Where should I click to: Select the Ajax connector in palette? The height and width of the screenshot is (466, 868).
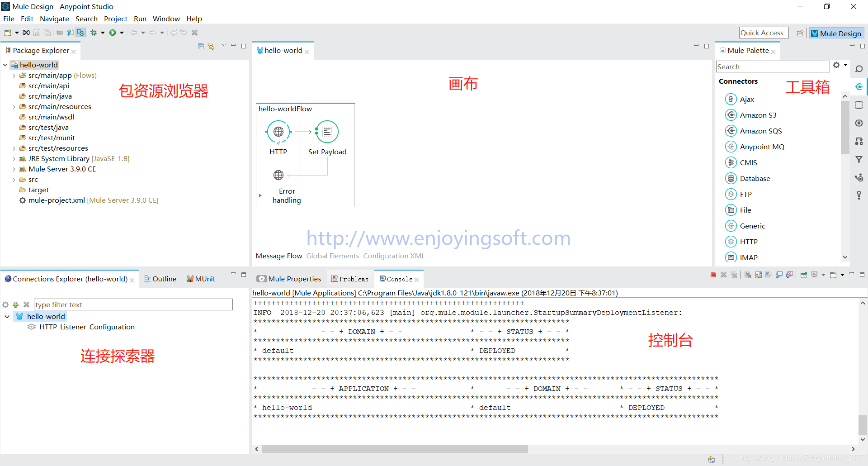tap(739, 99)
